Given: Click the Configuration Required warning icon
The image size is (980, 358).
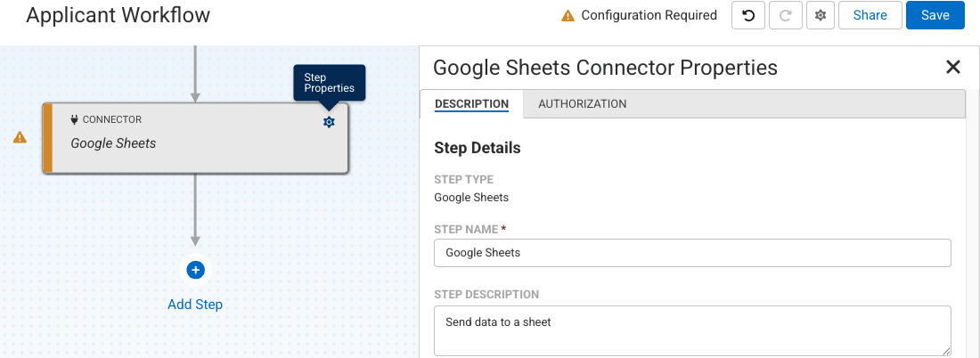Looking at the screenshot, I should 567,15.
